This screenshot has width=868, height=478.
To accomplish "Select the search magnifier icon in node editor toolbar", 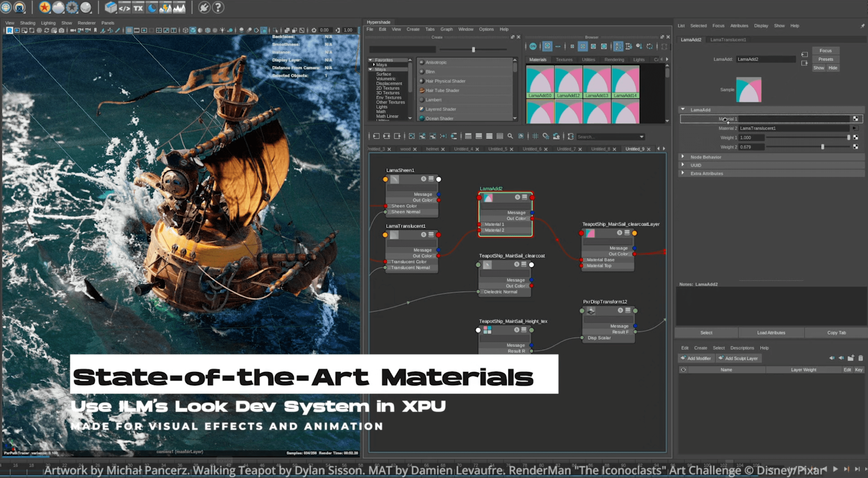I will (x=510, y=136).
